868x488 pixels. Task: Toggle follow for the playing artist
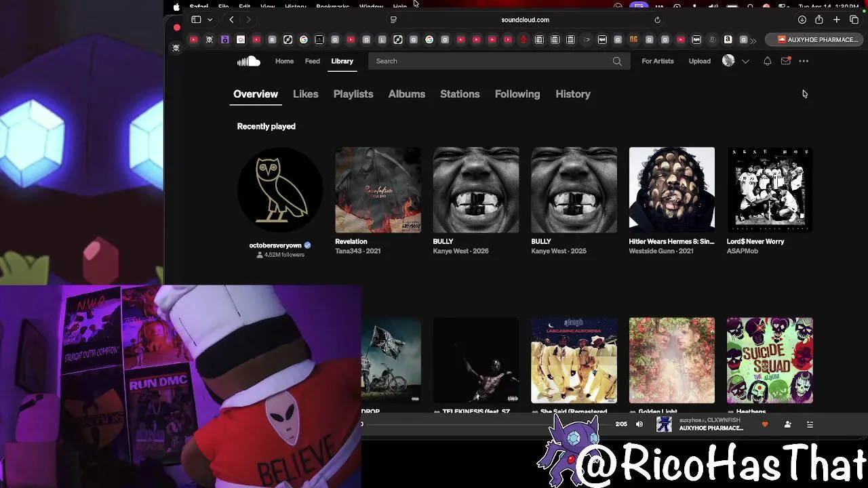pyautogui.click(x=787, y=424)
